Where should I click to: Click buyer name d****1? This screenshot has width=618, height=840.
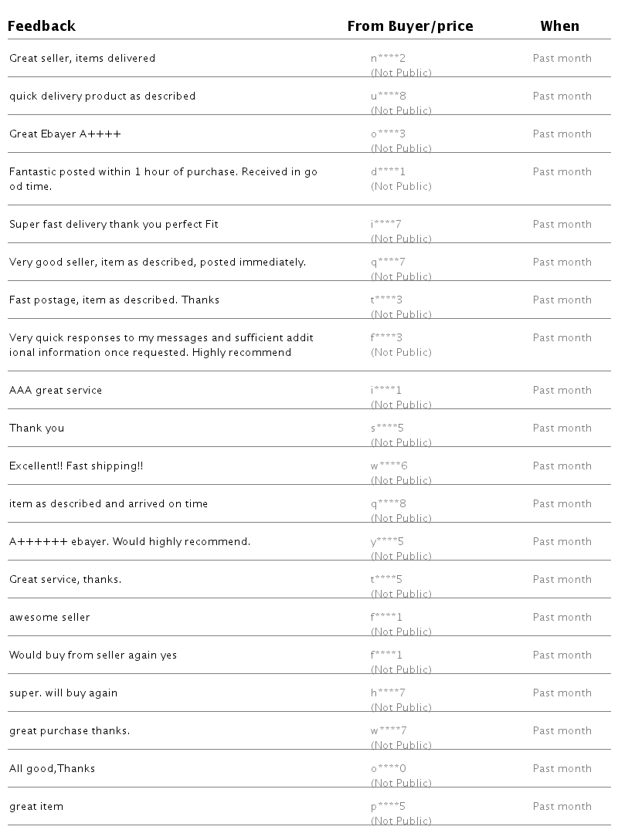(388, 171)
